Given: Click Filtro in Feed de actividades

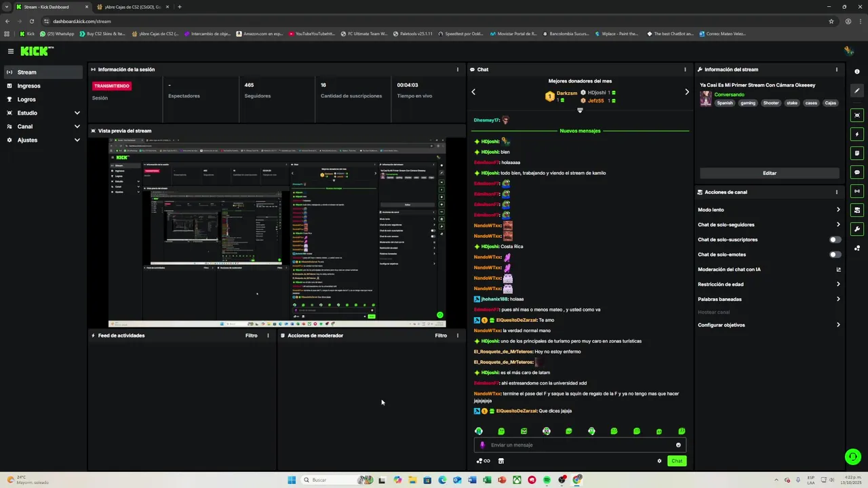Looking at the screenshot, I should click(252, 335).
